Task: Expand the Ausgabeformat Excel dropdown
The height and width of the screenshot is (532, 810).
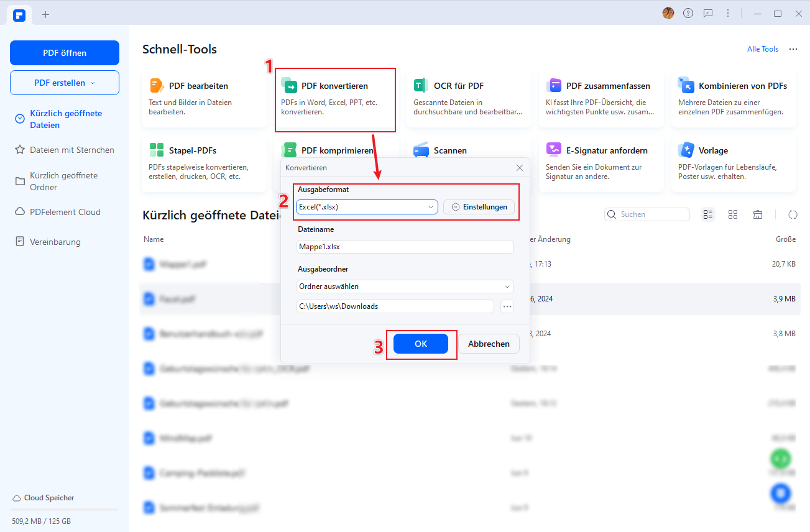Action: [x=367, y=207]
